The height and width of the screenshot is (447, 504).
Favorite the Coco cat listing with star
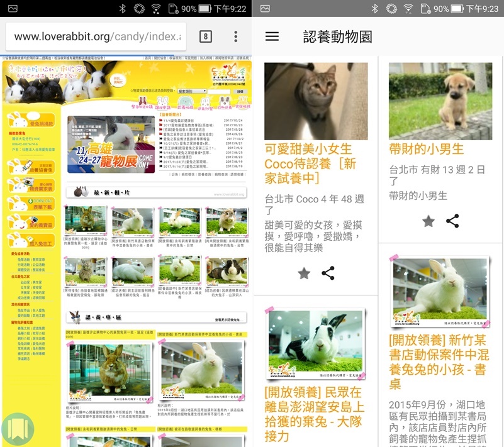pos(304,273)
